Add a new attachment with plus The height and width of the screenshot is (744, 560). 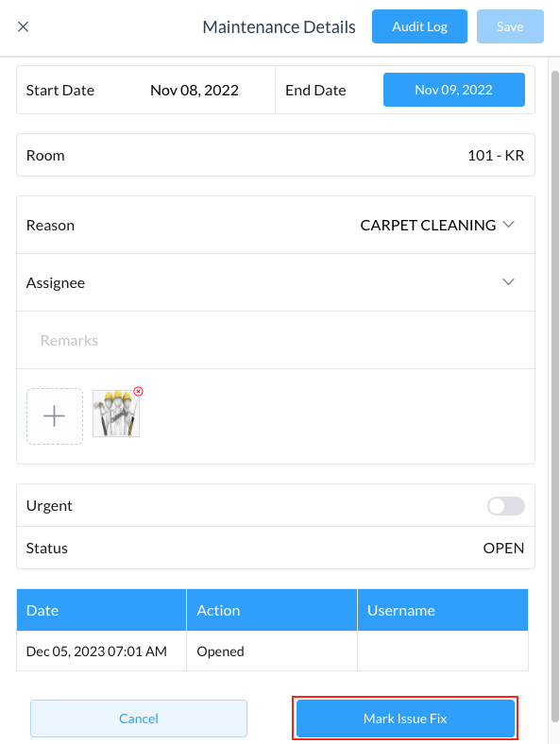pos(55,416)
